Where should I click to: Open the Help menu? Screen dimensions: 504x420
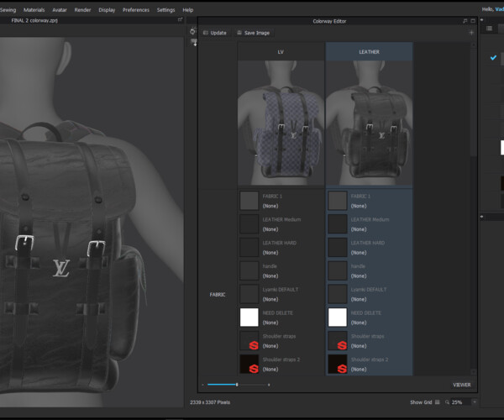pyautogui.click(x=187, y=10)
